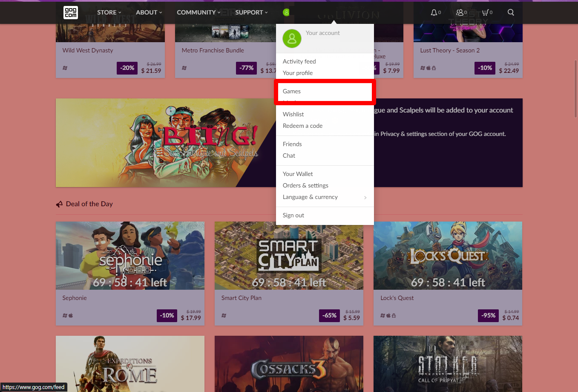Click the -10% Sephonie discount badge
578x392 pixels.
pyautogui.click(x=167, y=315)
